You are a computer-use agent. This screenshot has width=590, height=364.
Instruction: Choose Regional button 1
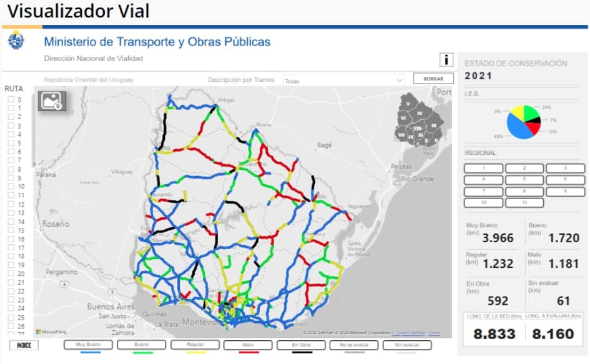click(x=483, y=168)
